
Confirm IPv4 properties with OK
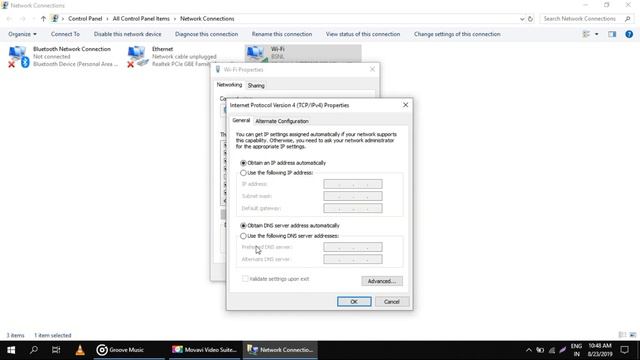click(354, 302)
